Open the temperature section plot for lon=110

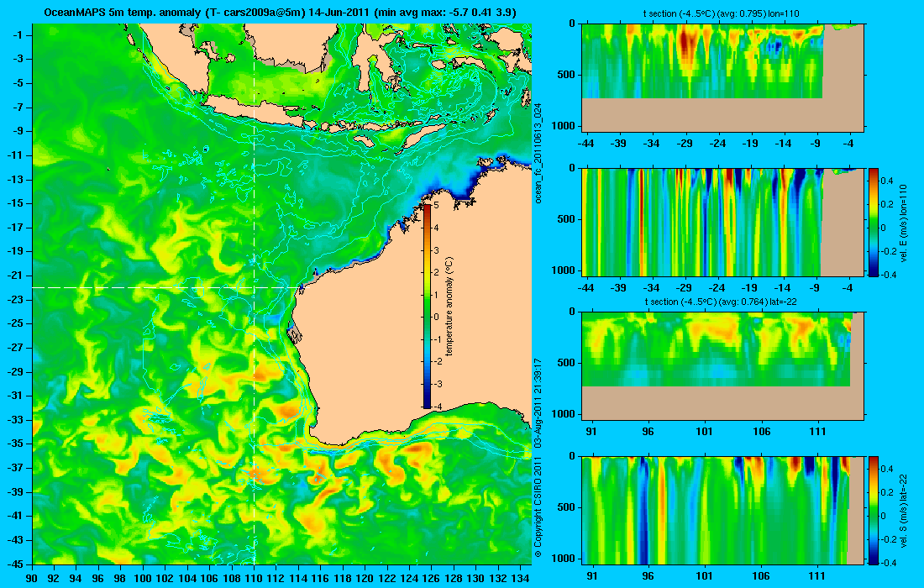click(x=723, y=77)
